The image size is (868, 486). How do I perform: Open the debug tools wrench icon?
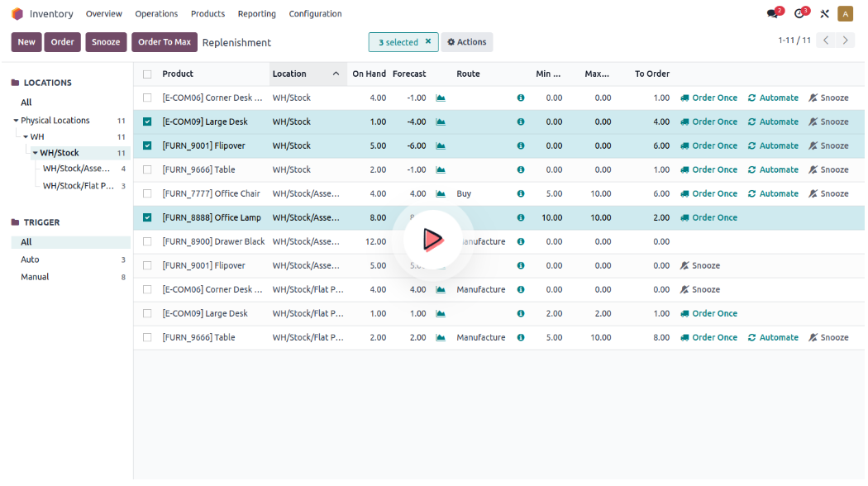(825, 14)
